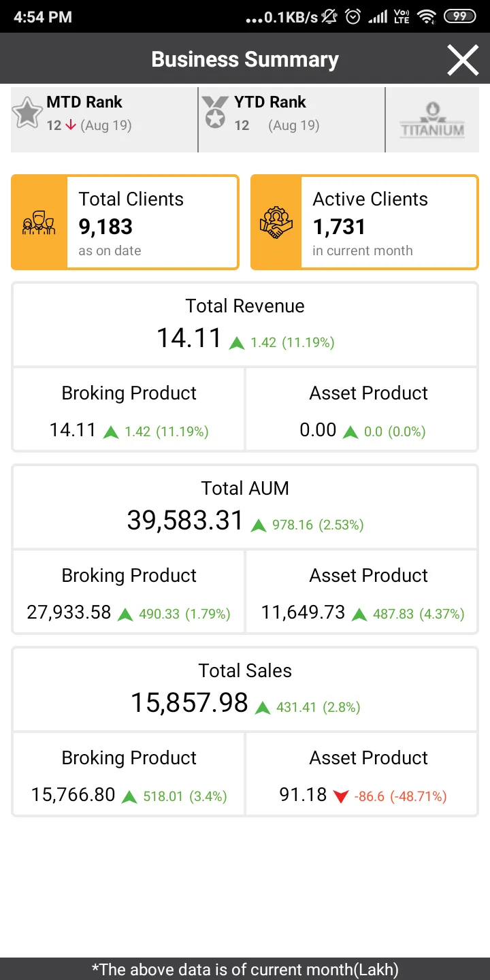Viewport: 490px width, 980px height.
Task: Tap the muted notification bell icon
Action: [x=329, y=17]
